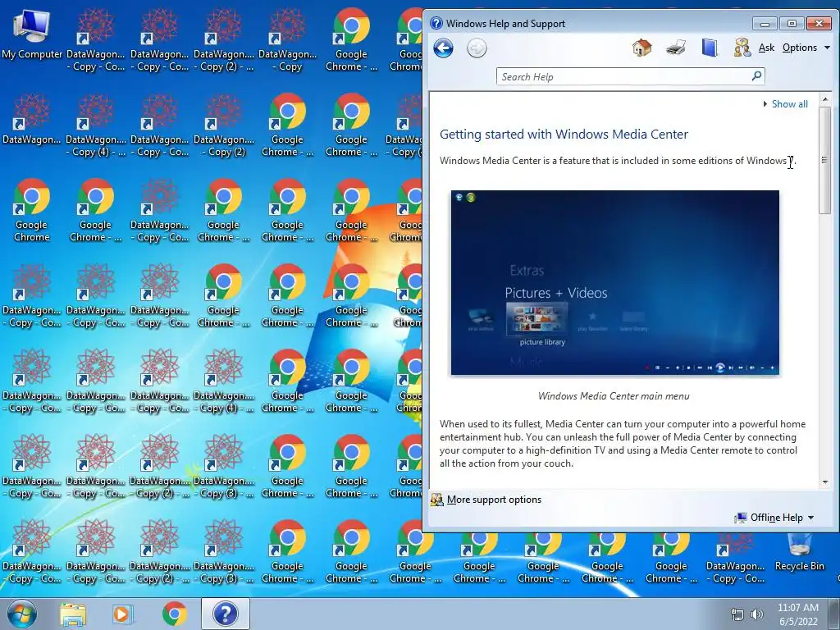Click the 'Windows Media Center main menu' caption
The image size is (840, 630).
pyautogui.click(x=614, y=396)
